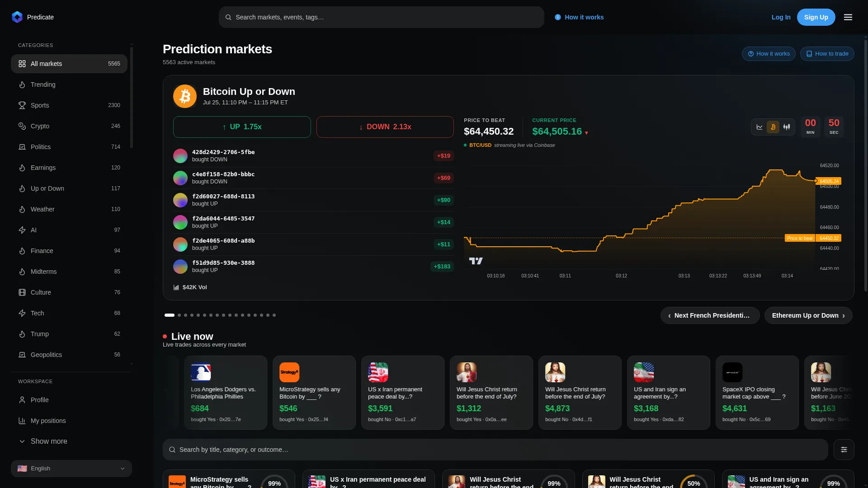The image size is (868, 488).
Task: Click the Politics category icon
Action: [22, 147]
